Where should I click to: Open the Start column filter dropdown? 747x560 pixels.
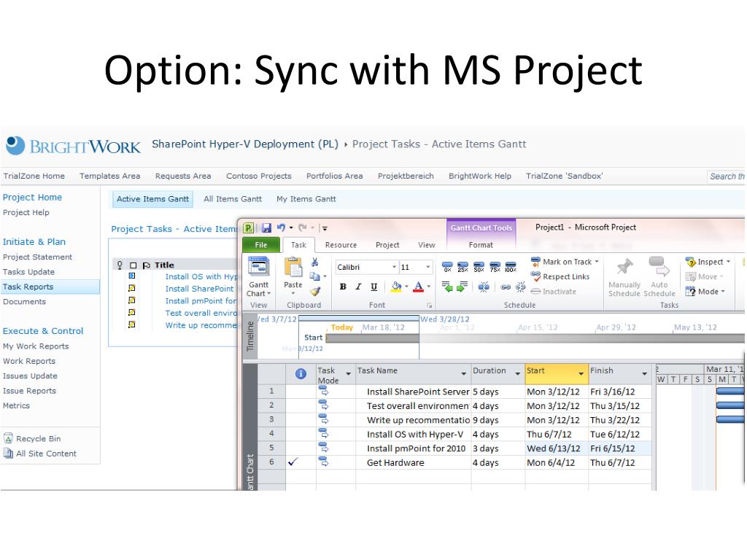(x=581, y=374)
